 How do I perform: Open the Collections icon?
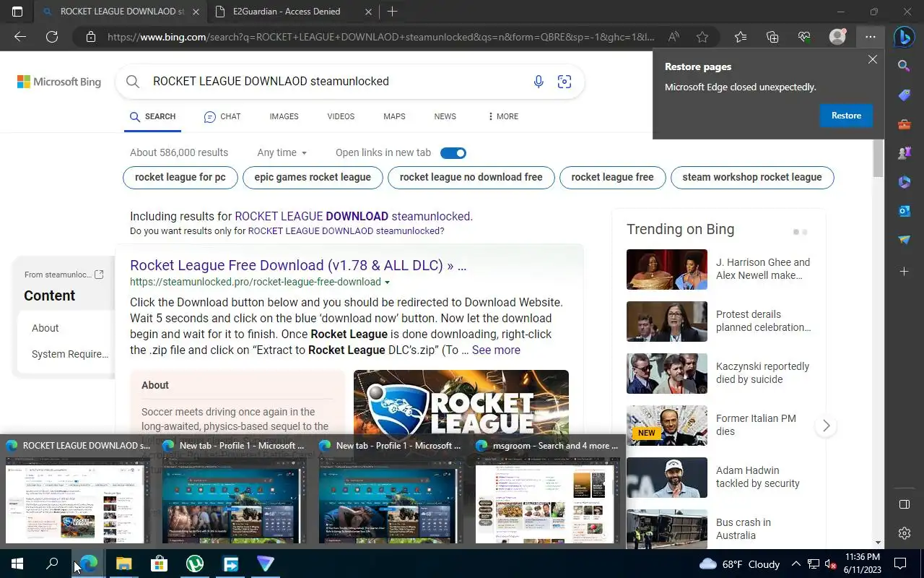(772, 37)
